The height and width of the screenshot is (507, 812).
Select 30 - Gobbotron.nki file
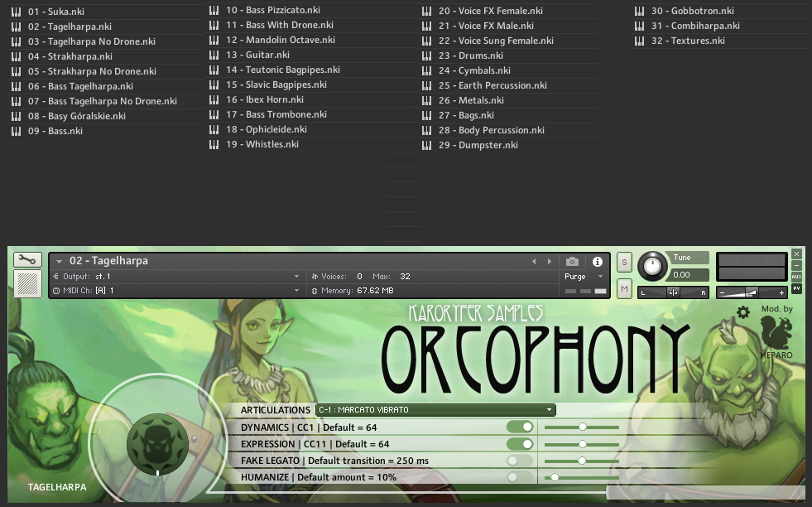692,11
